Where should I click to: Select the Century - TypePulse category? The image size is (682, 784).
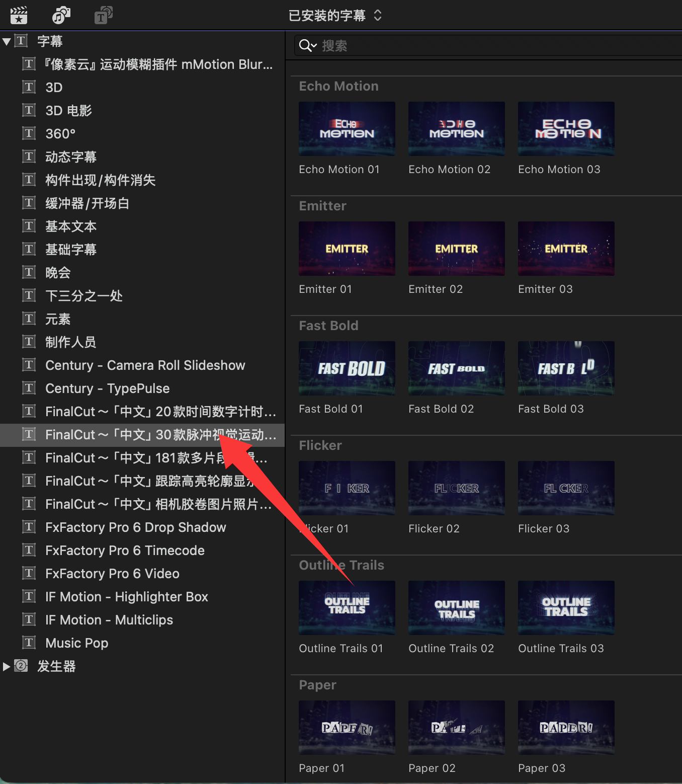107,388
